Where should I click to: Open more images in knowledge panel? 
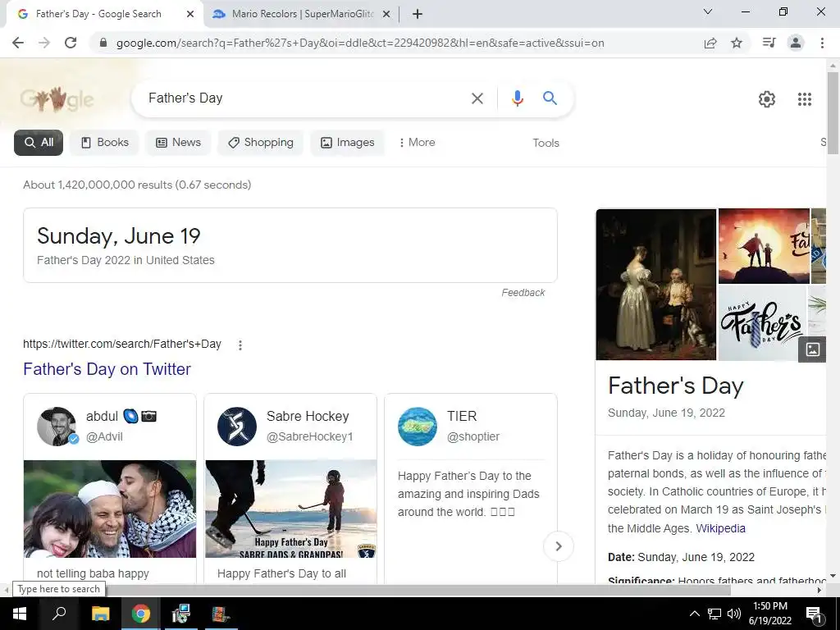812,349
